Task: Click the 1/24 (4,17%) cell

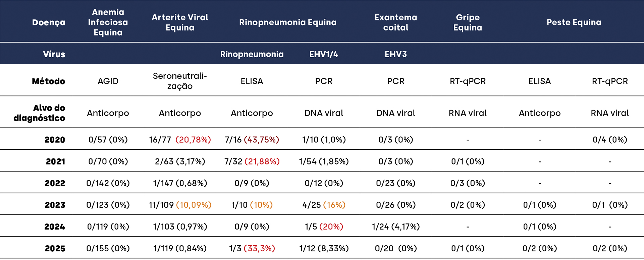Action: click(x=396, y=227)
